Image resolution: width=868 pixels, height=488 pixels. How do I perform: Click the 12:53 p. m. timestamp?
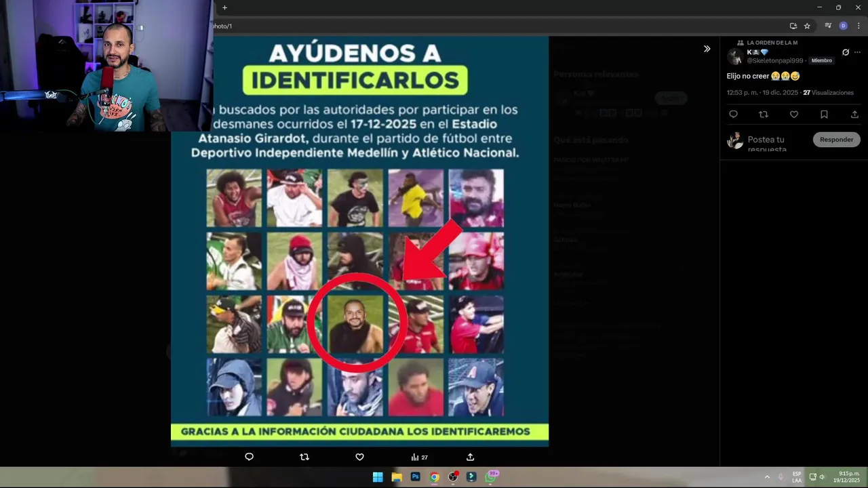point(743,92)
